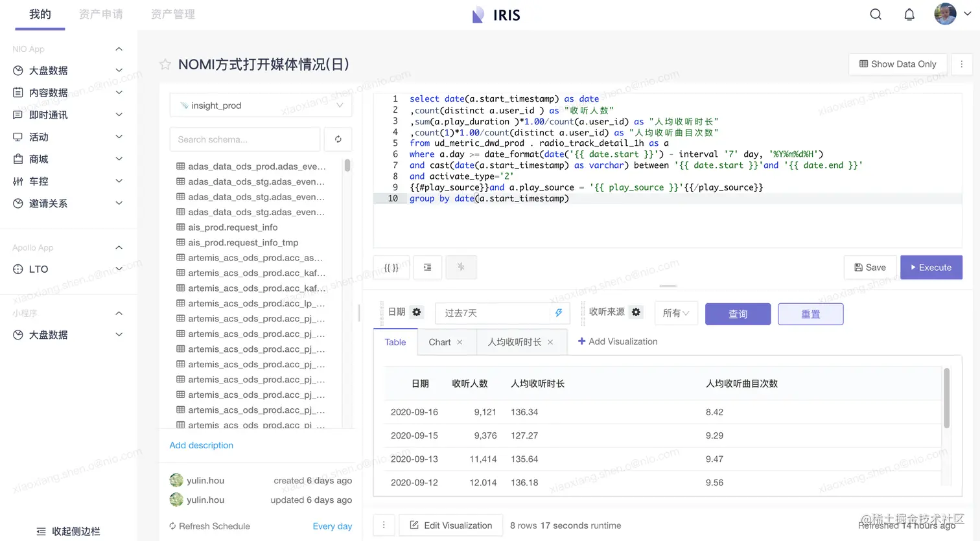Click the Execute button

[x=931, y=268]
